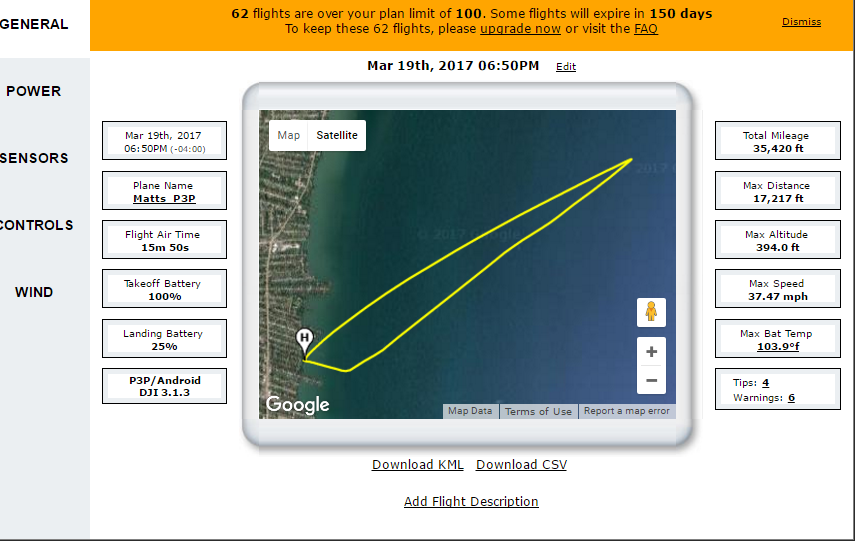View the 4 tips
The width and height of the screenshot is (856, 544).
765,383
